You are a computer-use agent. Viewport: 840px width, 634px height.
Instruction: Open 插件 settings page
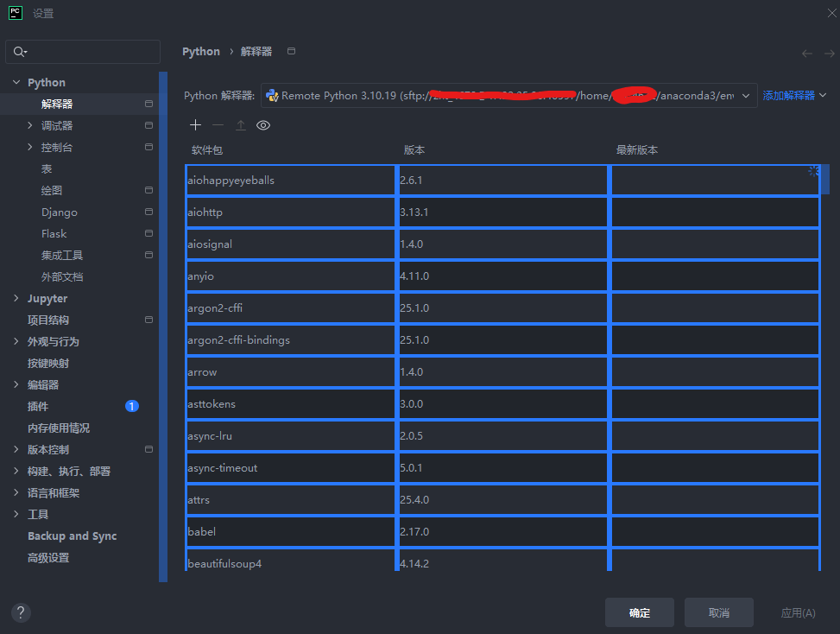[x=37, y=406]
